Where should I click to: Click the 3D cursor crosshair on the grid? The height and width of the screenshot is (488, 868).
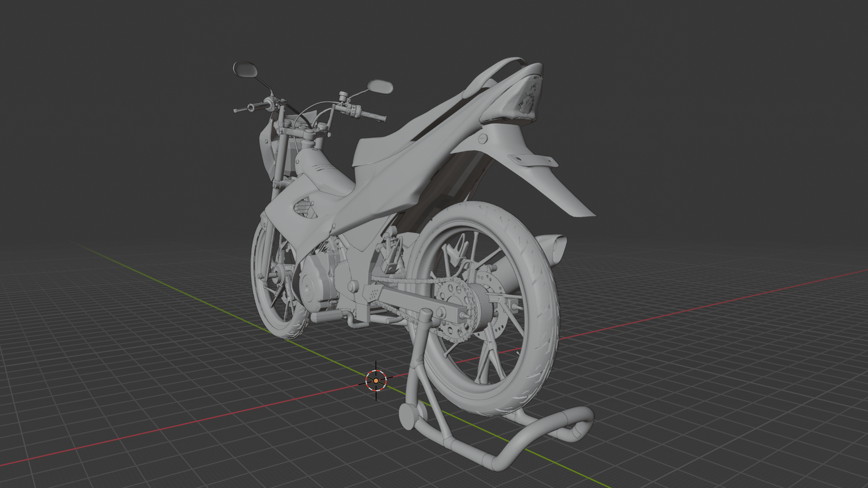tap(376, 381)
